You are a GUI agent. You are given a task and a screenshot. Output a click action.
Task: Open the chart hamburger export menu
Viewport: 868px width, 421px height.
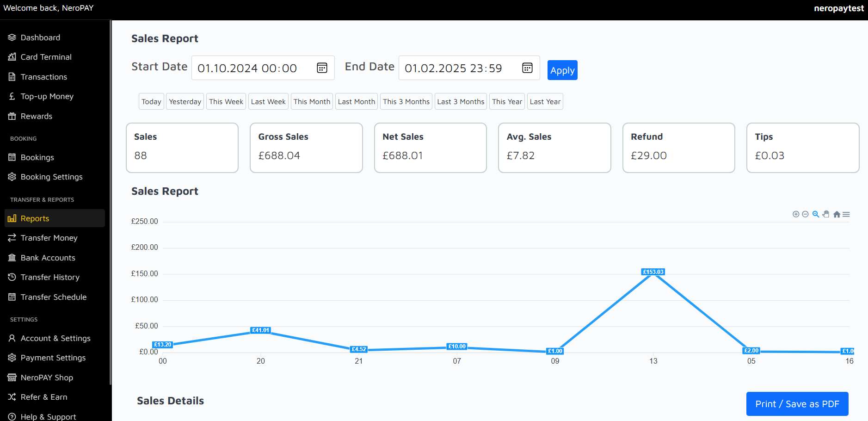pyautogui.click(x=846, y=214)
